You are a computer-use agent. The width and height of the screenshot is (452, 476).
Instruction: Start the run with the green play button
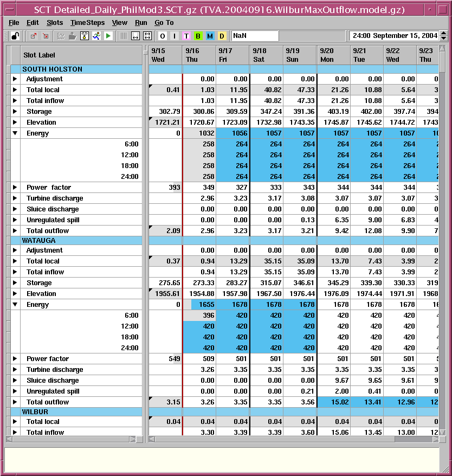(108, 36)
